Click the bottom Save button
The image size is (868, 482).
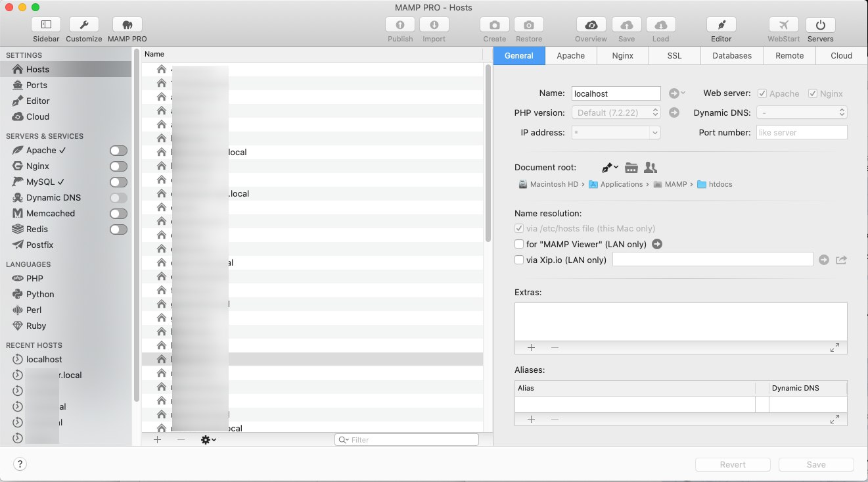click(816, 464)
